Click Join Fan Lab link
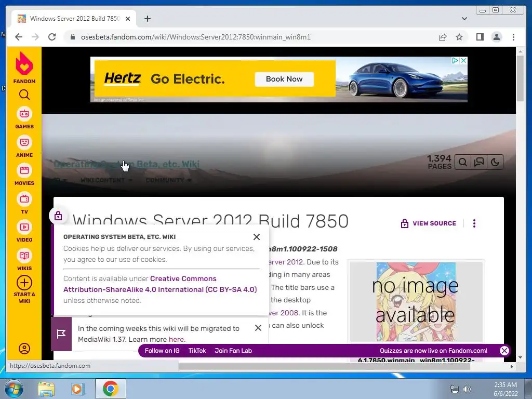This screenshot has height=399, width=532. coord(233,351)
